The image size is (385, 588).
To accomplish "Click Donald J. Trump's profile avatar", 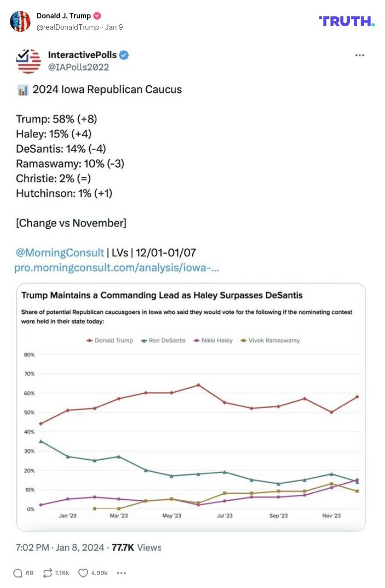I will [21, 22].
